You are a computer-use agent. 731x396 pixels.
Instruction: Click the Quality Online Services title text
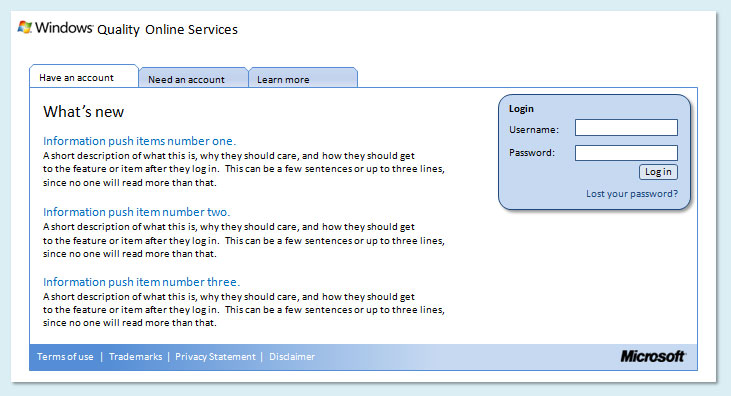click(x=167, y=29)
